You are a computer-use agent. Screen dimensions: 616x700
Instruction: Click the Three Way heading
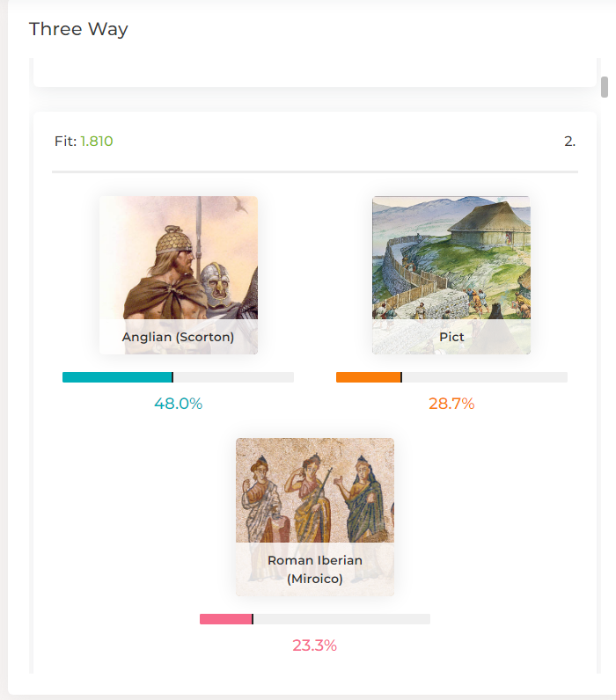pos(78,29)
